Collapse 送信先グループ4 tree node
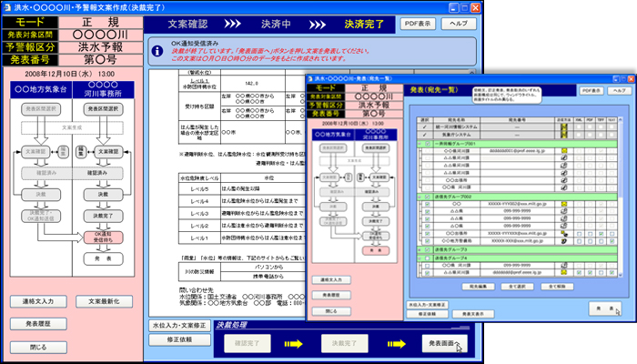The image size is (637, 364). pos(420,258)
